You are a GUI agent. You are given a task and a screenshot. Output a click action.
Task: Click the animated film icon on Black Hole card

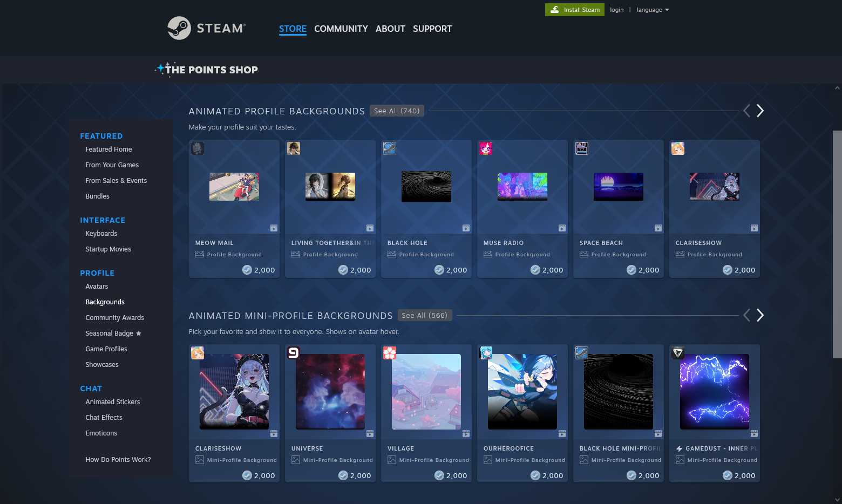[466, 228]
